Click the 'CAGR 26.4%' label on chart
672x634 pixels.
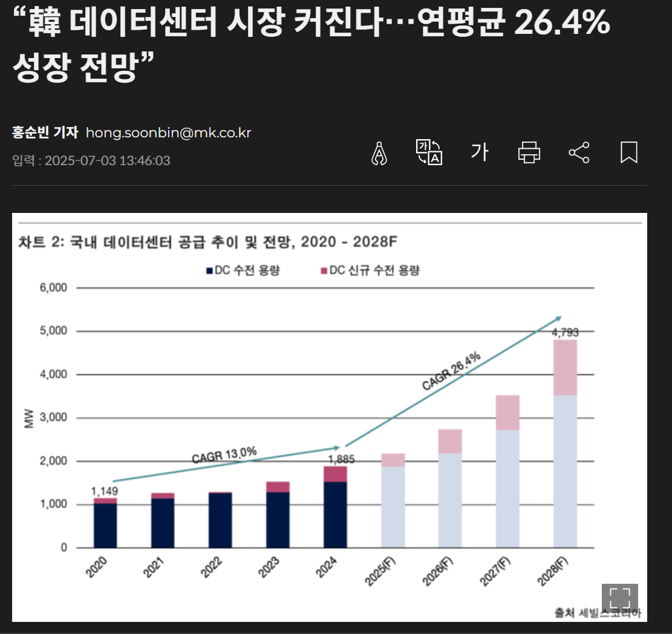pos(451,370)
